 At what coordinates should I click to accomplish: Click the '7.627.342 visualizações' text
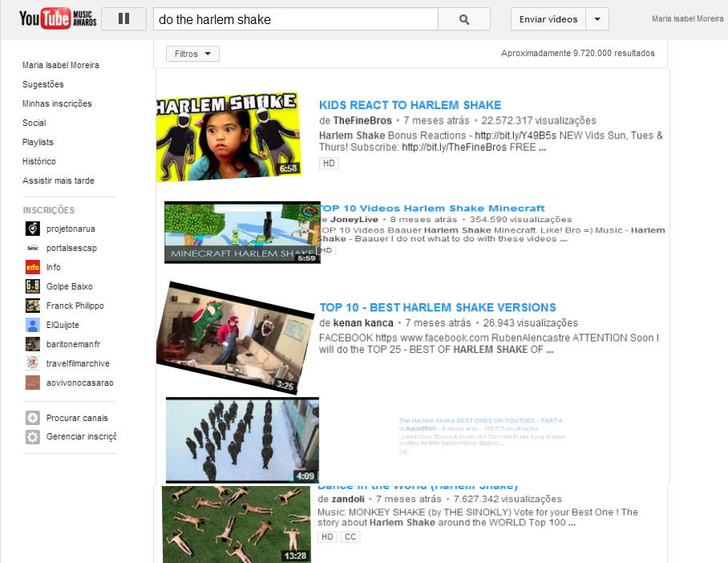508,499
